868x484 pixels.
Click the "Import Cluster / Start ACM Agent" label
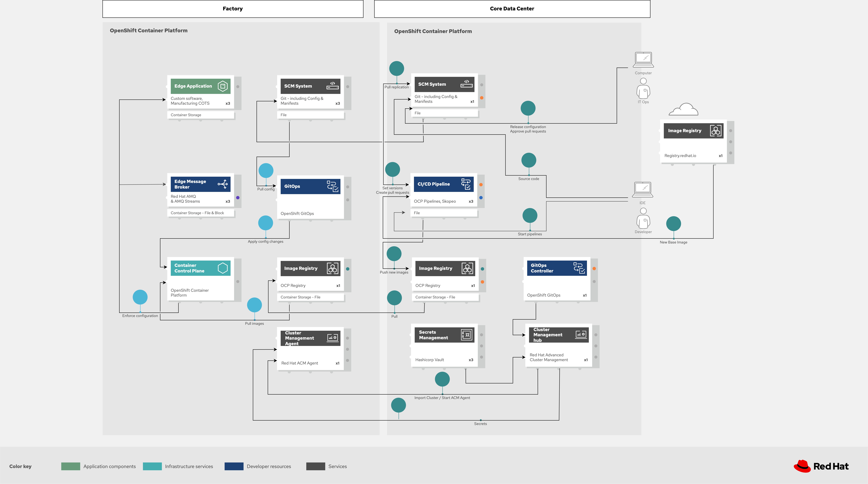click(x=442, y=398)
